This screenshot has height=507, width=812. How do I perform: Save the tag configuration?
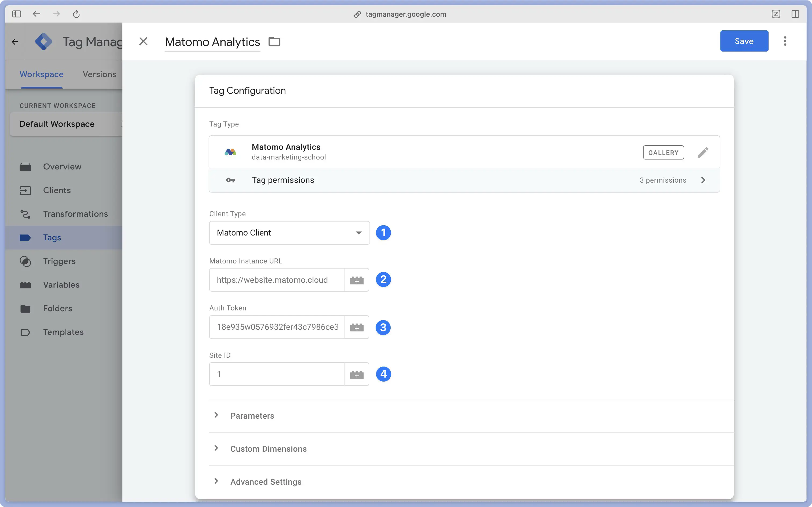744,41
